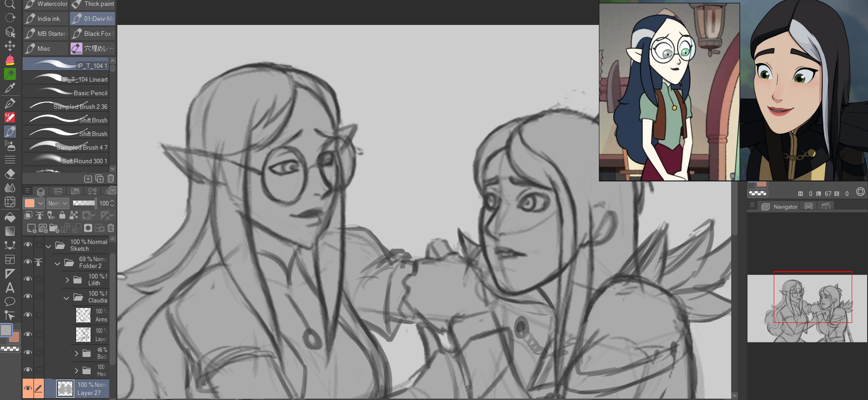Select the Balloon tool
Screen dimensions: 868x400
coord(10,302)
